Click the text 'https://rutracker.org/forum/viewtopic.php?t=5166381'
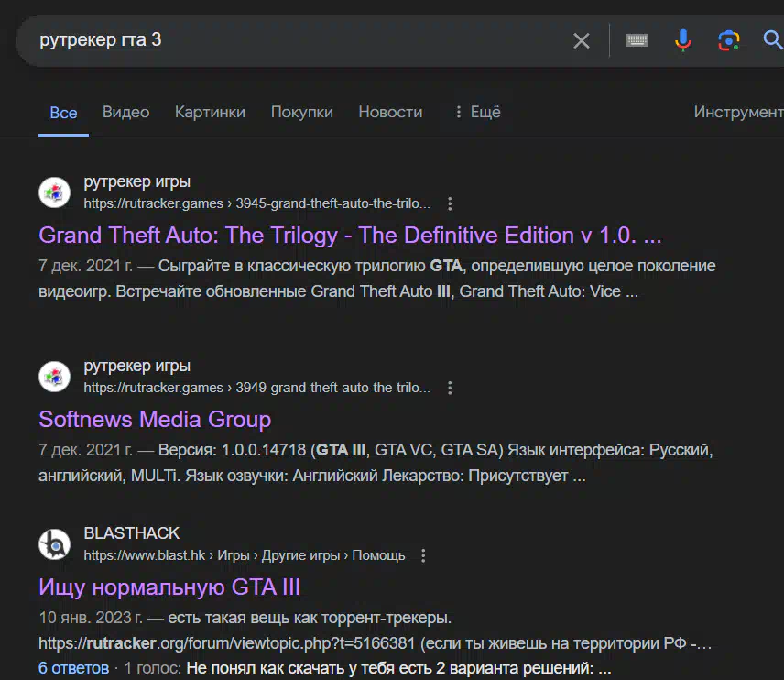 click(226, 643)
